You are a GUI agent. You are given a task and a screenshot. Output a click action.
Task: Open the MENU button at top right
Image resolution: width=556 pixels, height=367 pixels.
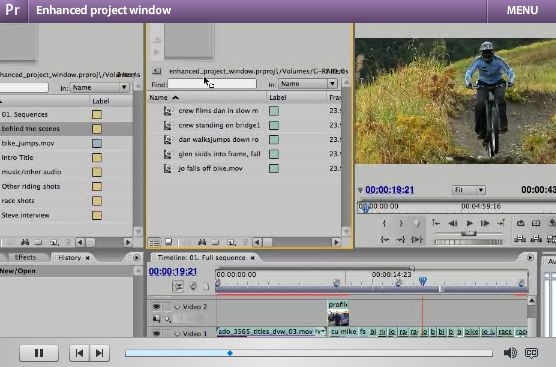tap(522, 10)
